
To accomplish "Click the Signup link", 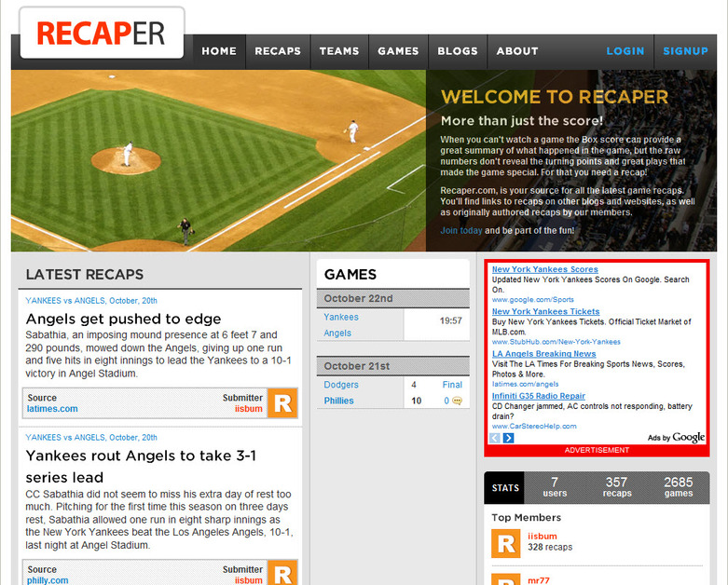I will tap(685, 51).
